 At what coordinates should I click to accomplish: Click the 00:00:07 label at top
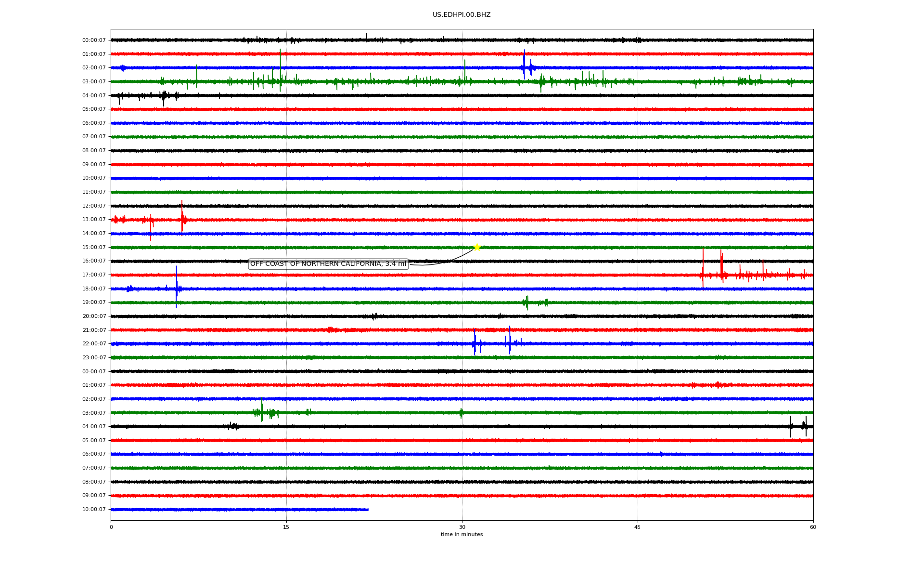(x=94, y=40)
